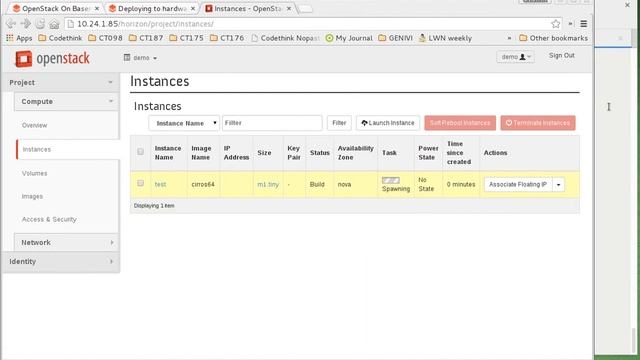The height and width of the screenshot is (360, 640).
Task: Open Images in the sidebar
Action: (32, 196)
